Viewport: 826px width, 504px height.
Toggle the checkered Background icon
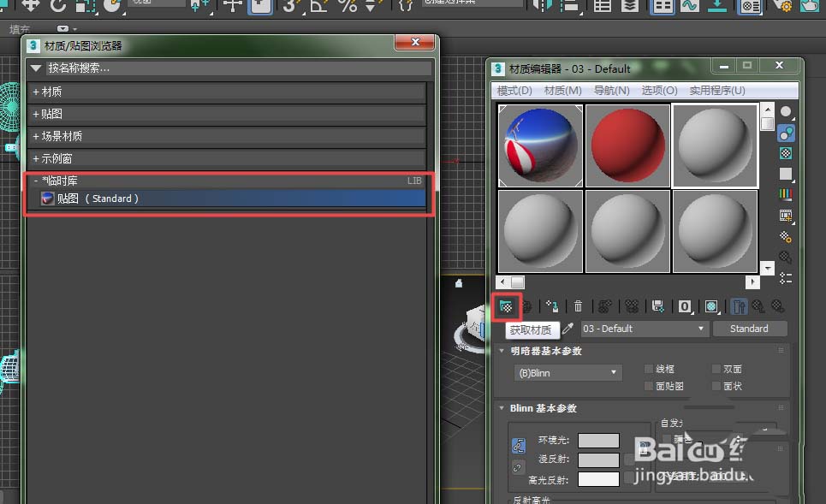786,153
